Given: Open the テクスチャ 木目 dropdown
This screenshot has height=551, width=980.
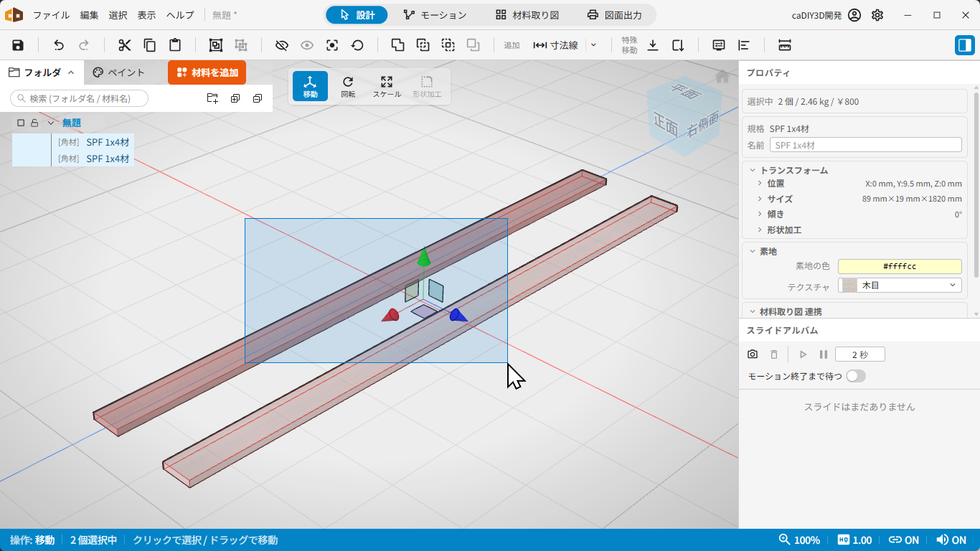Looking at the screenshot, I should point(900,286).
